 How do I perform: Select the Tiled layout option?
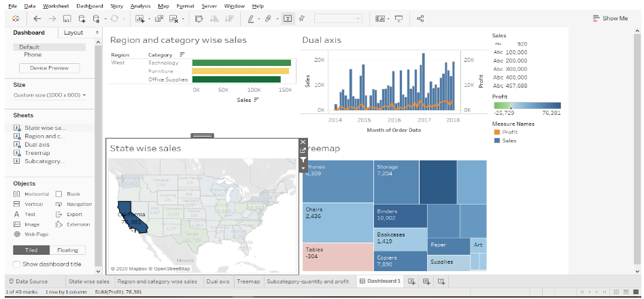pos(31,250)
